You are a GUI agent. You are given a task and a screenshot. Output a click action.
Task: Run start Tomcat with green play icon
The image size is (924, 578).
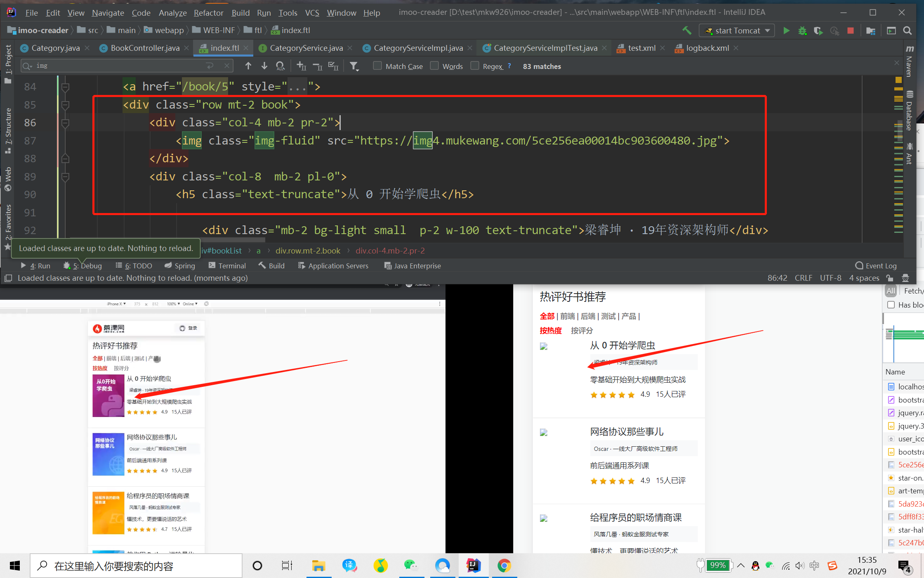[786, 31]
